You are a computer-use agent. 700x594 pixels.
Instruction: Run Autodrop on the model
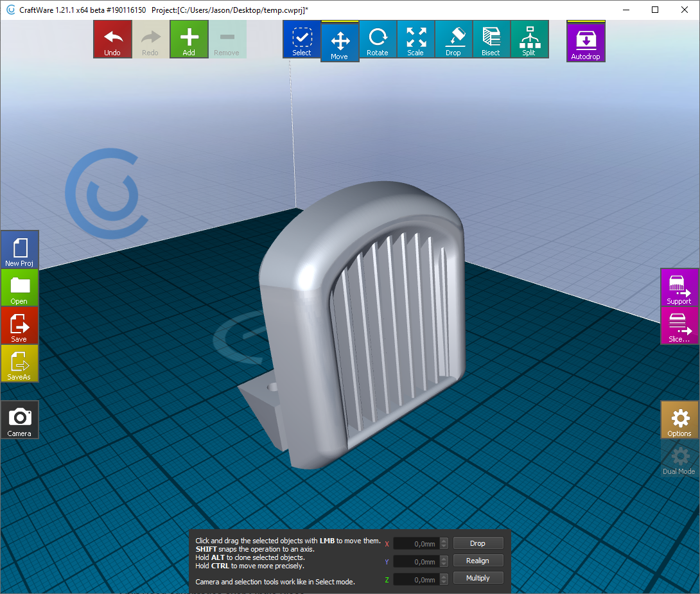585,39
